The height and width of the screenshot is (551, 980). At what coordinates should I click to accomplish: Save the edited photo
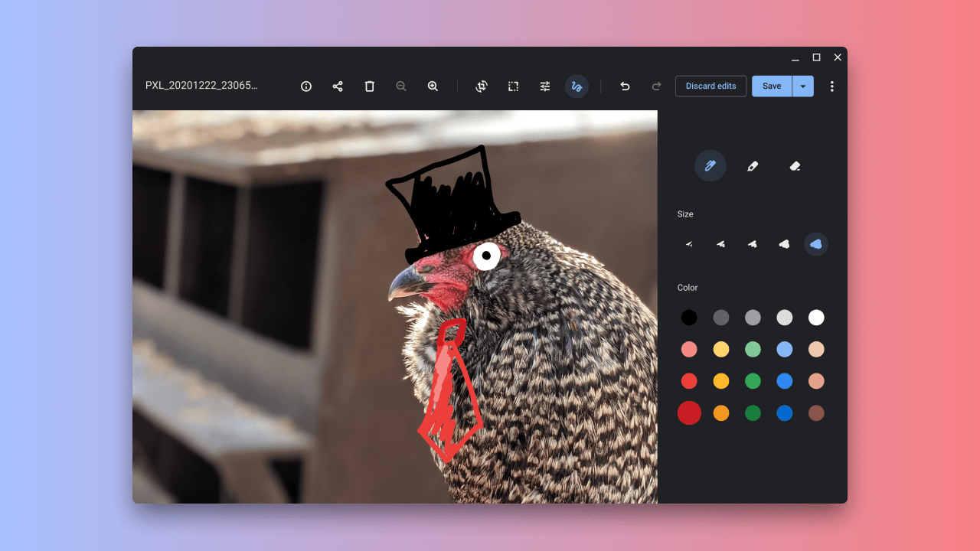(x=772, y=86)
